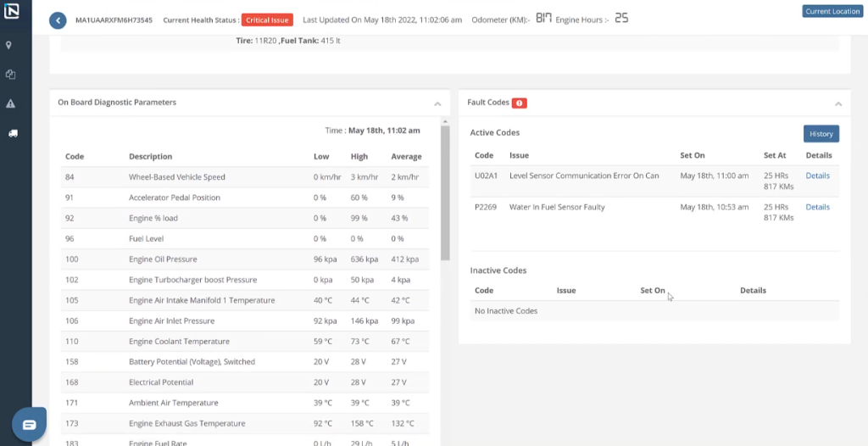Click the Critical Issue status badge
The width and height of the screenshot is (868, 446).
click(268, 20)
